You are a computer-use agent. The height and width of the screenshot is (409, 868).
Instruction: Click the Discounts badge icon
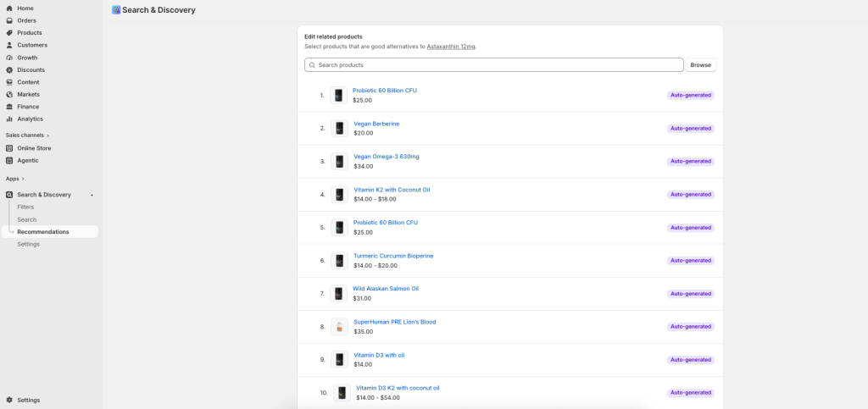point(9,69)
